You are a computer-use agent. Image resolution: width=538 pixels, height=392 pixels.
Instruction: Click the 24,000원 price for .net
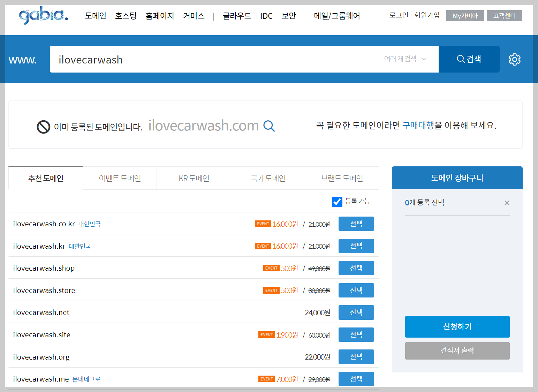pyautogui.click(x=317, y=313)
